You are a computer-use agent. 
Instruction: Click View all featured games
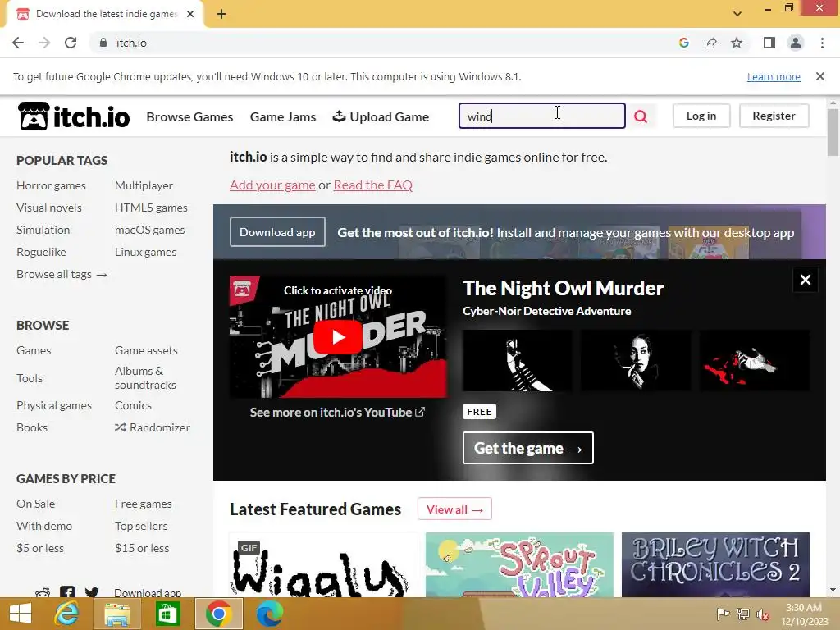tap(454, 509)
